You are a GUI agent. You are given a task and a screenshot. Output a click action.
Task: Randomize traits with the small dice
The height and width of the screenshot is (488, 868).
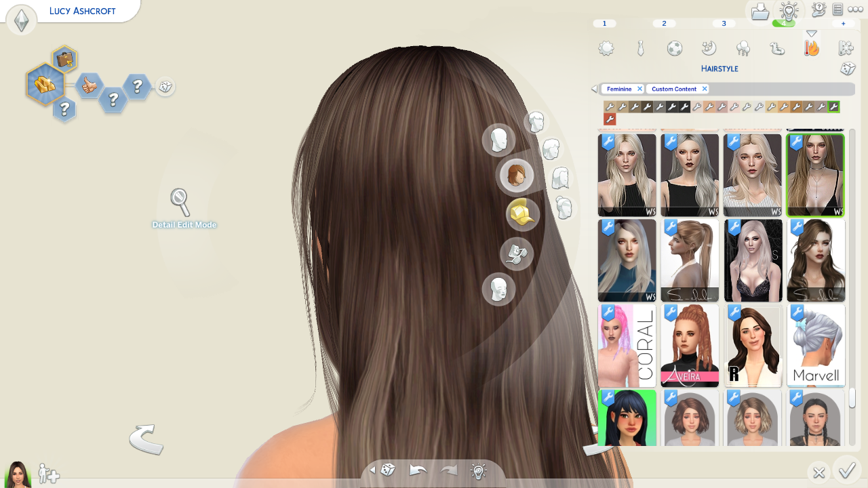tap(165, 87)
